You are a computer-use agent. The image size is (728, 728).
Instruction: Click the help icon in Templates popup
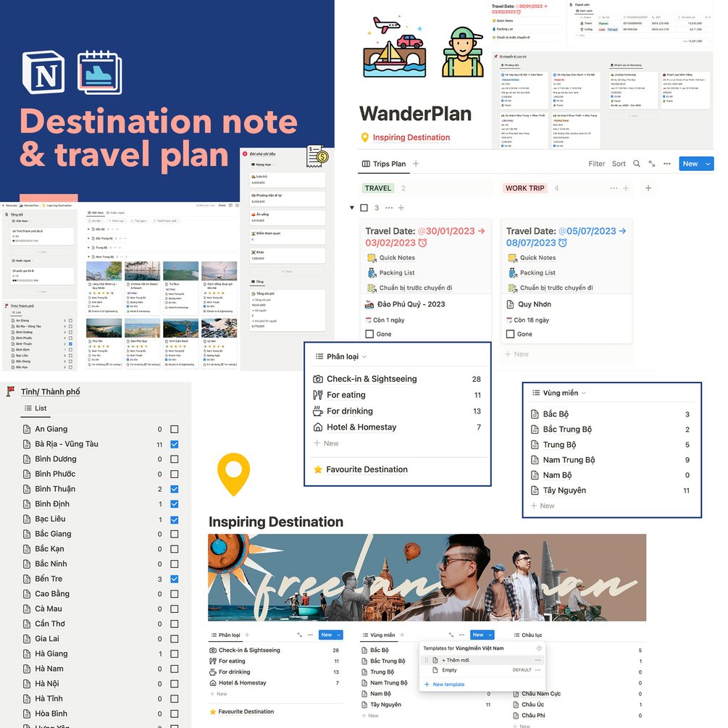539,648
